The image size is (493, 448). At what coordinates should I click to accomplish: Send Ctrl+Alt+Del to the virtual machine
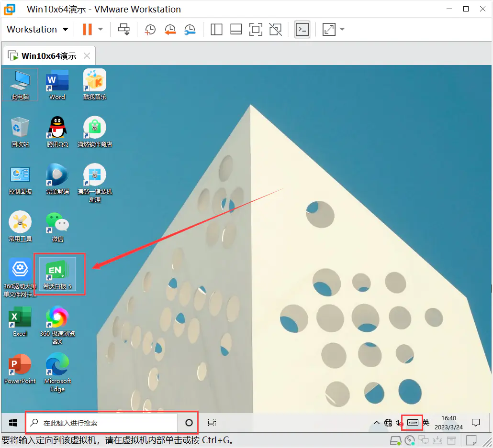(124, 30)
